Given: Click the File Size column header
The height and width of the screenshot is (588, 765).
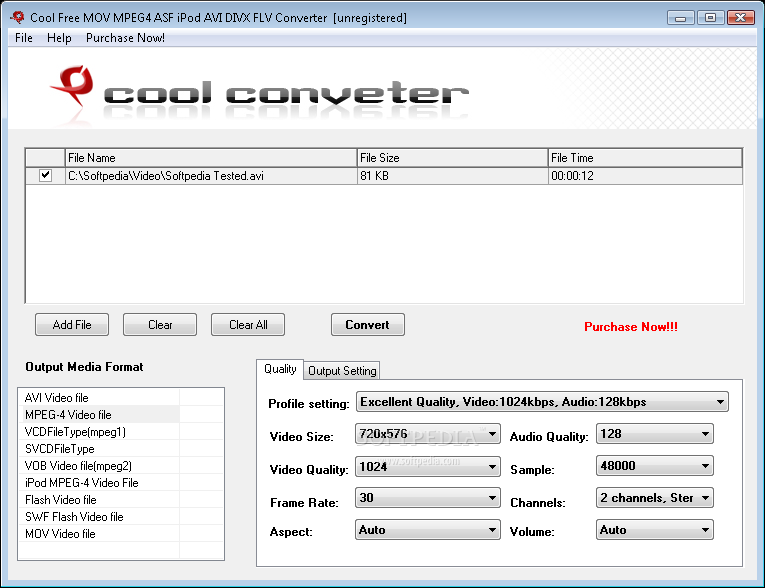Looking at the screenshot, I should point(452,158).
